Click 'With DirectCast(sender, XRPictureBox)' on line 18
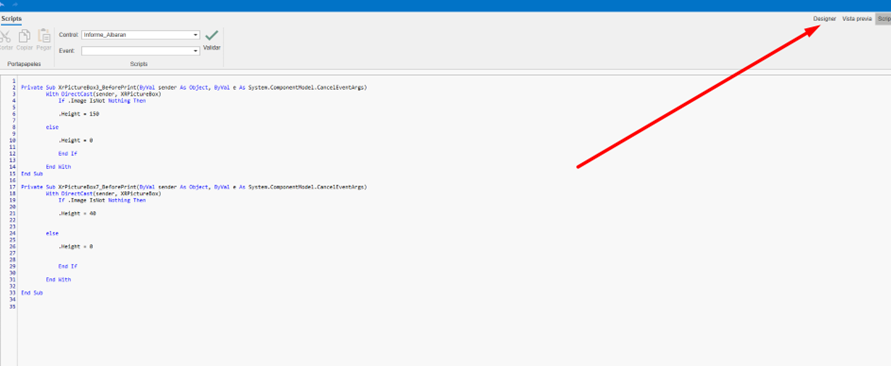Viewport: 891px width, 366px height. coord(103,193)
